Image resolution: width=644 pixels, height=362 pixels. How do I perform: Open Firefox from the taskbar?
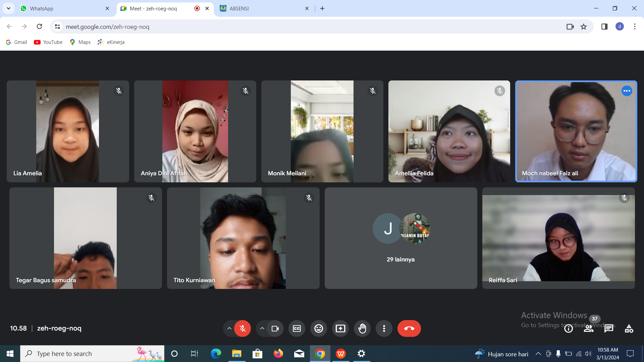point(278,354)
